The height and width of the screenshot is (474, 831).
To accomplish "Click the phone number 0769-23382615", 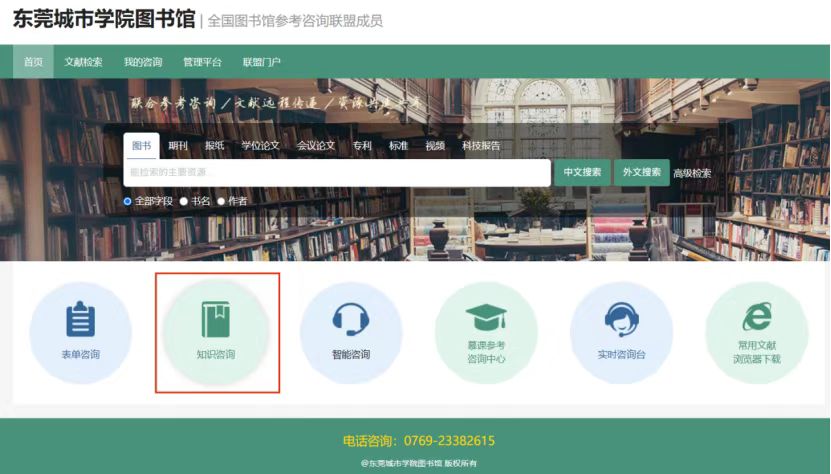I will pyautogui.click(x=449, y=441).
